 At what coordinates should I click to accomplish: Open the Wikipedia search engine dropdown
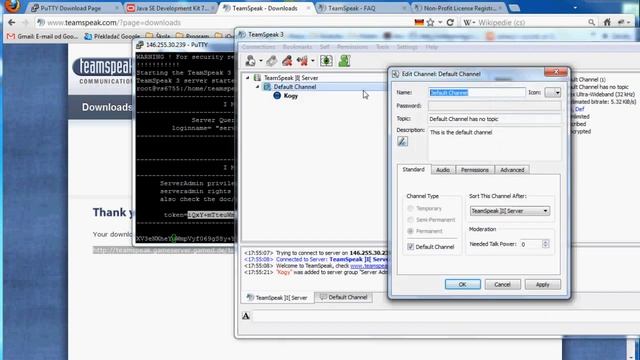point(470,22)
